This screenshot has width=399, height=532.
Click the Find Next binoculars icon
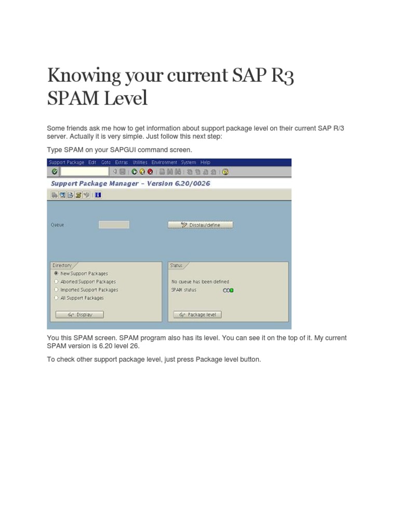click(178, 171)
